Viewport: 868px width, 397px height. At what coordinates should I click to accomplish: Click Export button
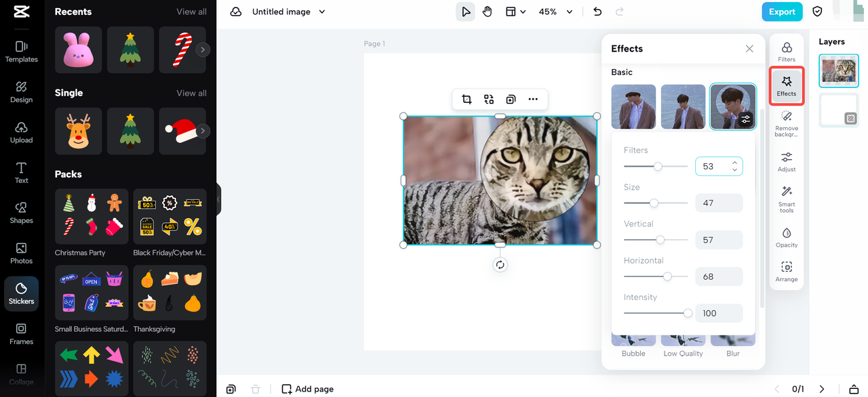pos(782,12)
